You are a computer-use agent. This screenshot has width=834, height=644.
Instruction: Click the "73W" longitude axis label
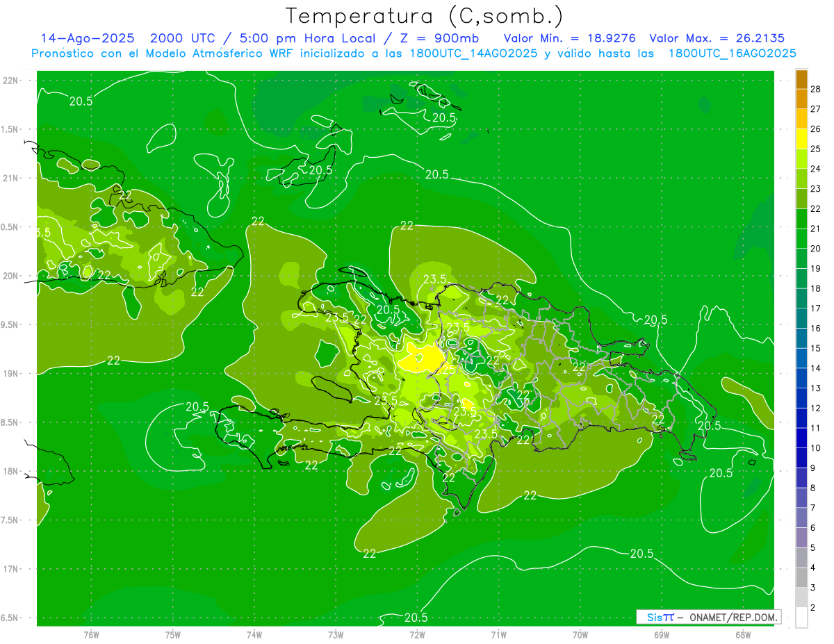(x=336, y=634)
